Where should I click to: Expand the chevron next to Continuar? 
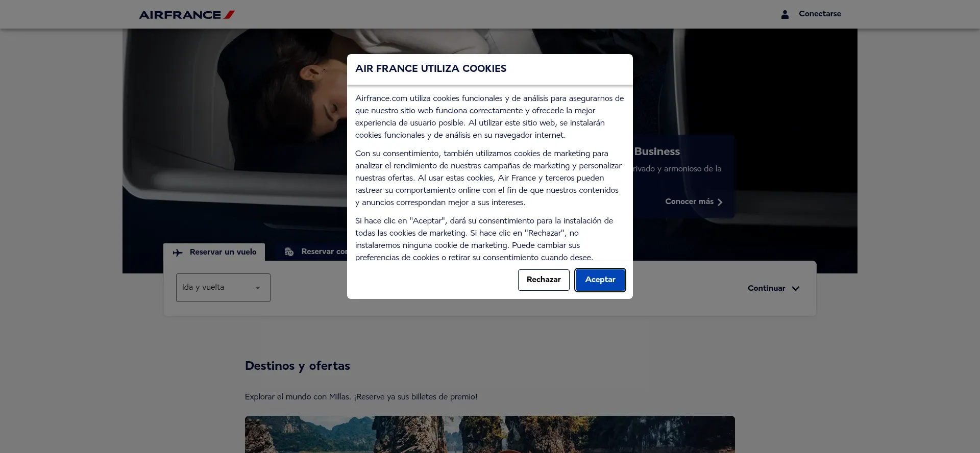click(x=795, y=288)
